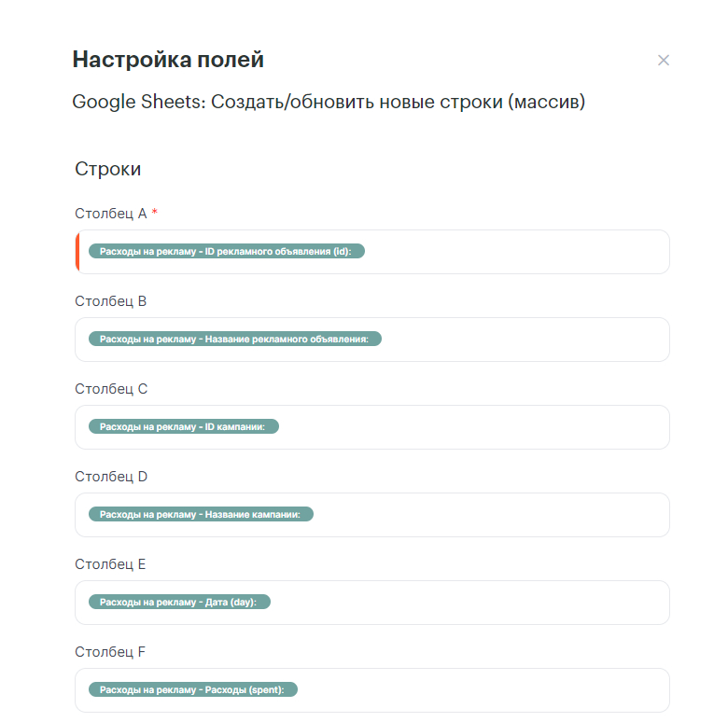Image resolution: width=728 pixels, height=722 pixels.
Task: Click the Столбец F label text
Action: [110, 652]
